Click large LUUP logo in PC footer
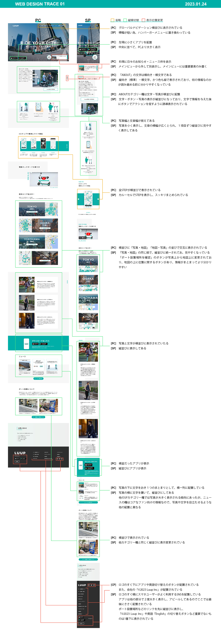The height and width of the screenshot is (644, 221). (x=20, y=453)
